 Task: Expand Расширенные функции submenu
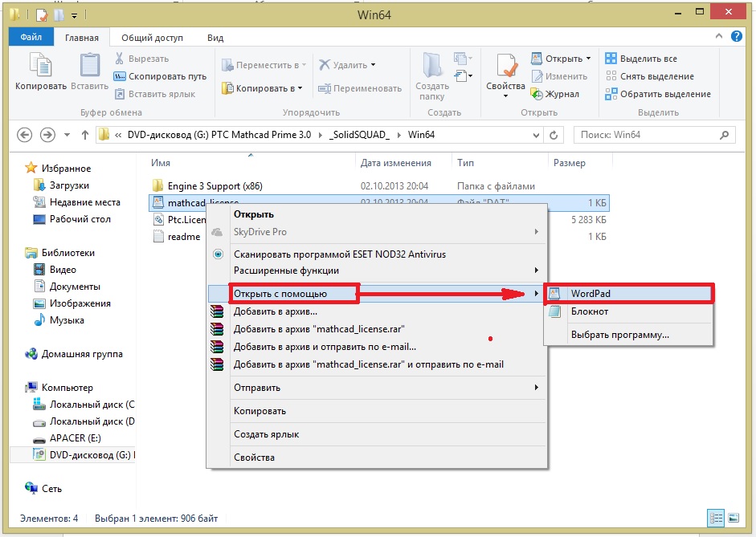coord(377,271)
